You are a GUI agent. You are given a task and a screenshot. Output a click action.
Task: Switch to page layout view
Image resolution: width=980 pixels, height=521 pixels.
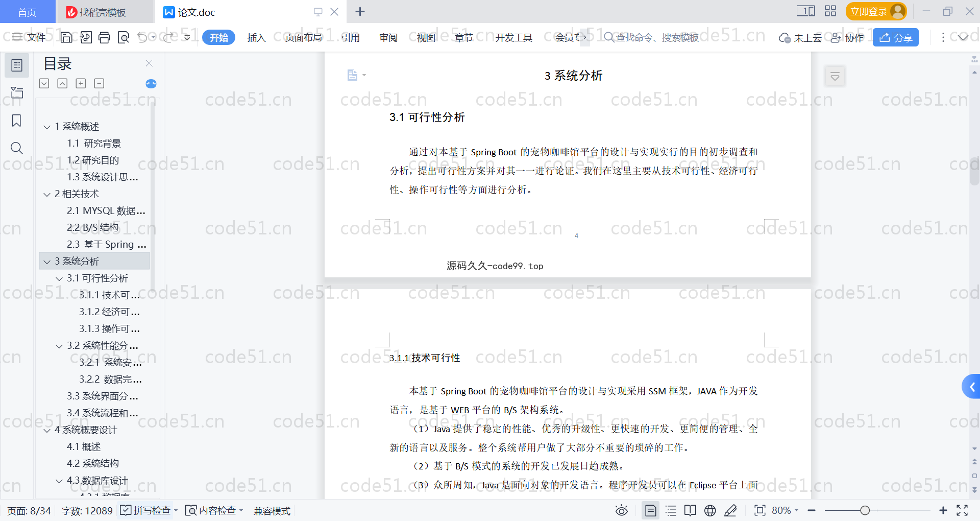click(651, 510)
